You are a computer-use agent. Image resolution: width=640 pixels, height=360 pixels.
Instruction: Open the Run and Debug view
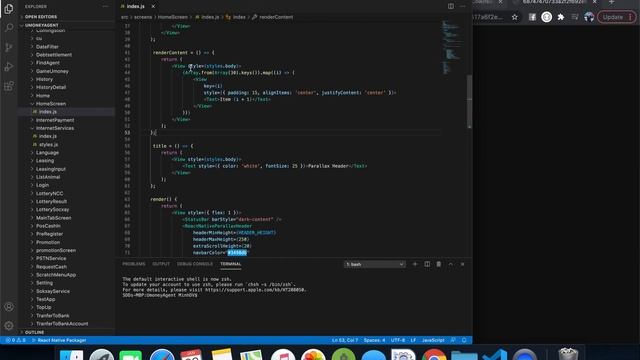[x=9, y=67]
